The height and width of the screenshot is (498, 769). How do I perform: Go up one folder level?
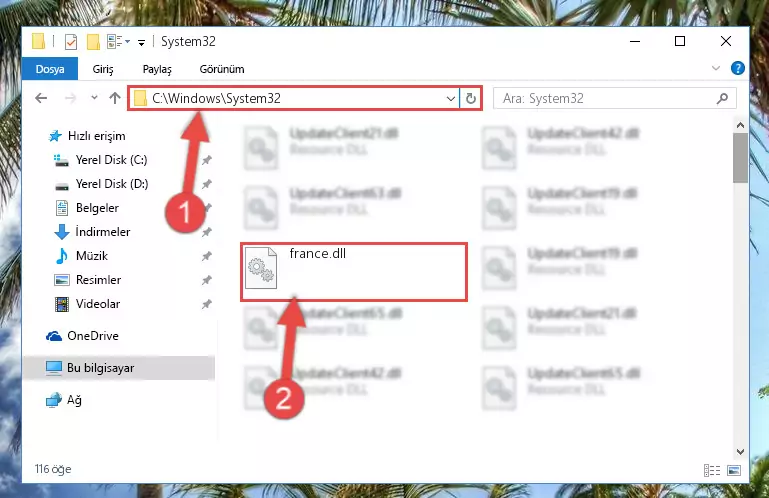click(x=115, y=98)
